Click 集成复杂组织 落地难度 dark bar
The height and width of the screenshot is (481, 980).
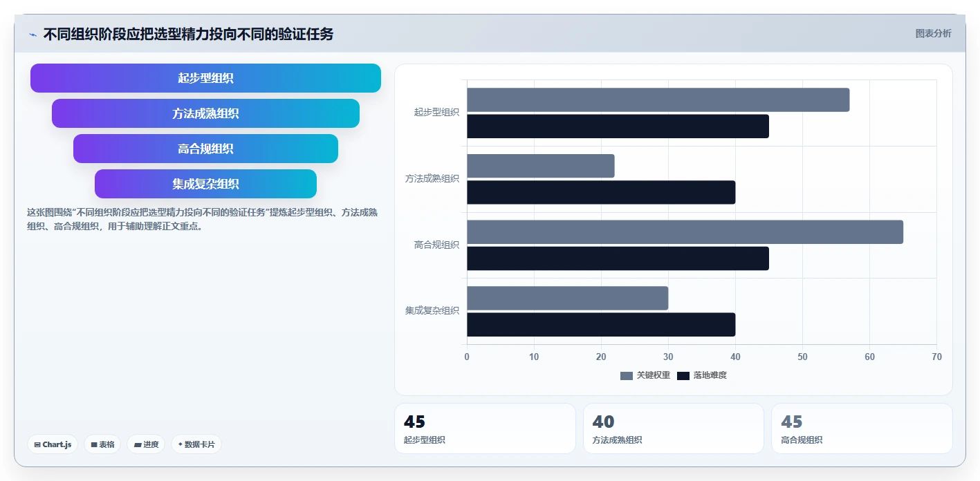pyautogui.click(x=601, y=325)
